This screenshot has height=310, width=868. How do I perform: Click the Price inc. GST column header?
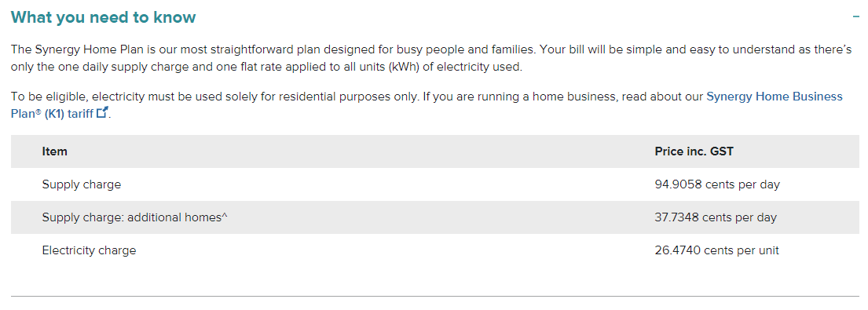[694, 151]
